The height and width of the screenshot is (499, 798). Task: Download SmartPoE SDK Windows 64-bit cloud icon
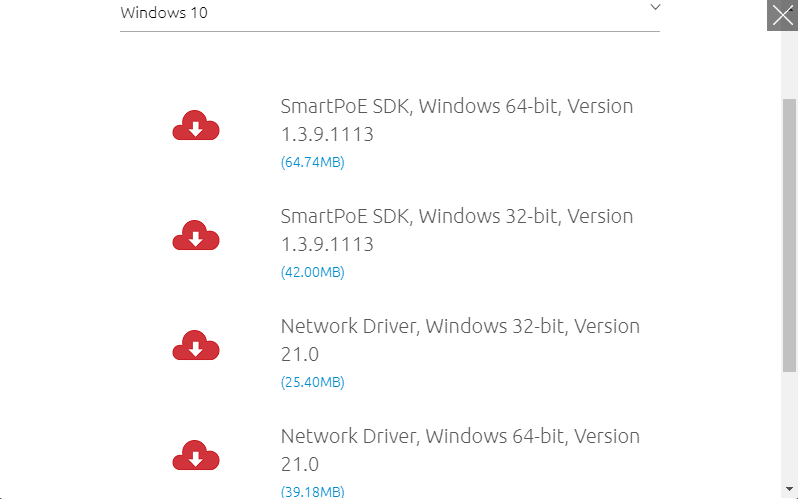196,125
